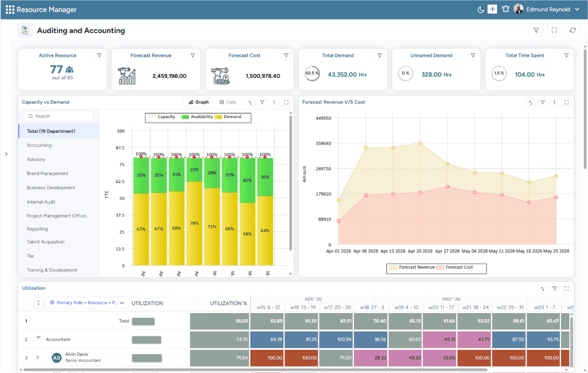The width and height of the screenshot is (588, 373).
Task: Maximize the Utilization widget
Action: [566, 289]
